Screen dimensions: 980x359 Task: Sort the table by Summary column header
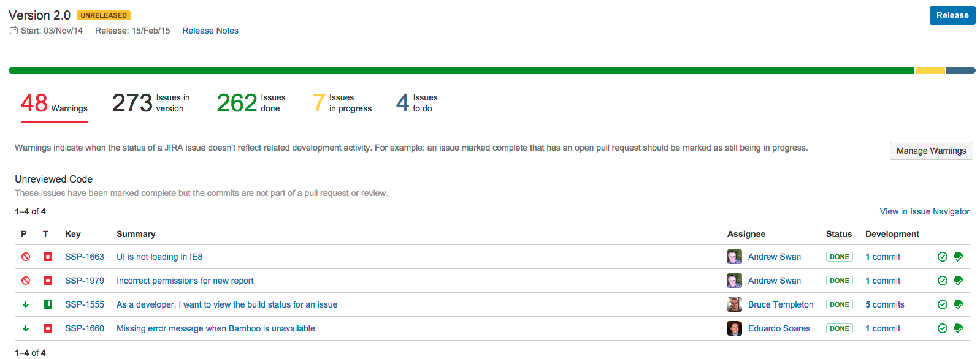pos(136,234)
